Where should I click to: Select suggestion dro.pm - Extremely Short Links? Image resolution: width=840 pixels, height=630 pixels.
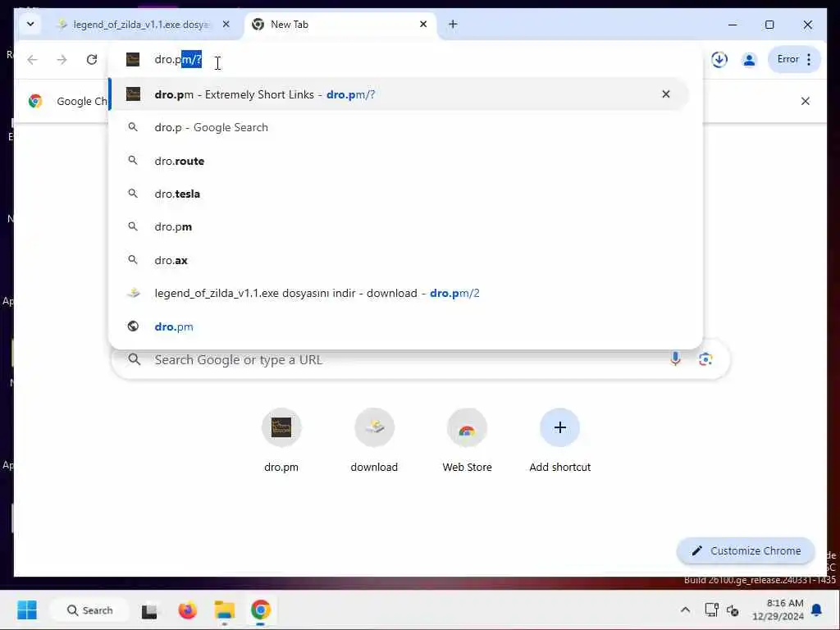coord(399,94)
